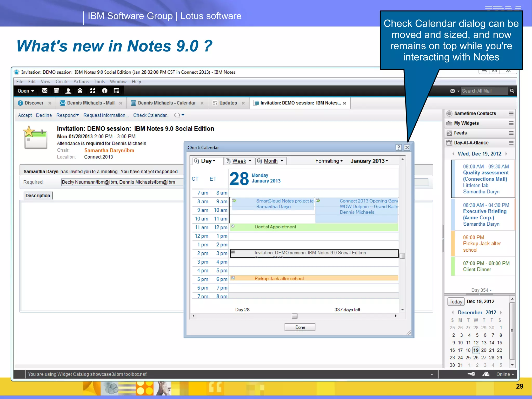The image size is (532, 399).
Task: Click the key security icon in status bar
Action: click(471, 374)
